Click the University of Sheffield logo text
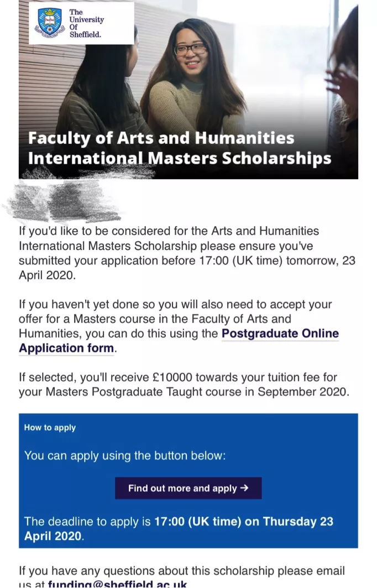The image size is (377, 588). pyautogui.click(x=86, y=23)
